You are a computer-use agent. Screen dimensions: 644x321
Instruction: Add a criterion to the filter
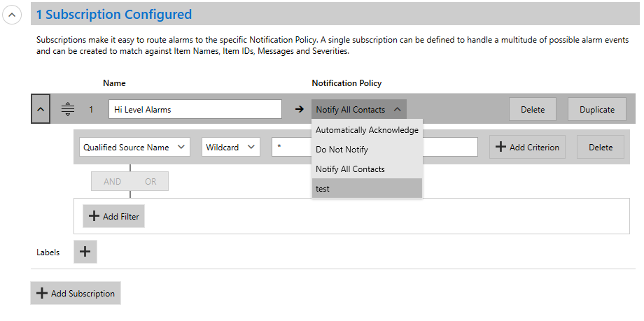(x=527, y=147)
